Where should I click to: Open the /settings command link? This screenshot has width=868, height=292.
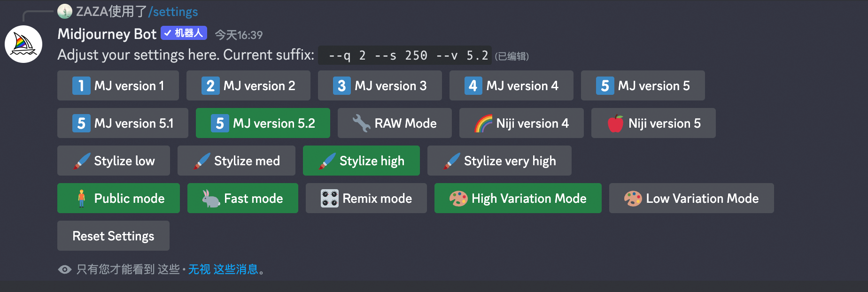(173, 11)
